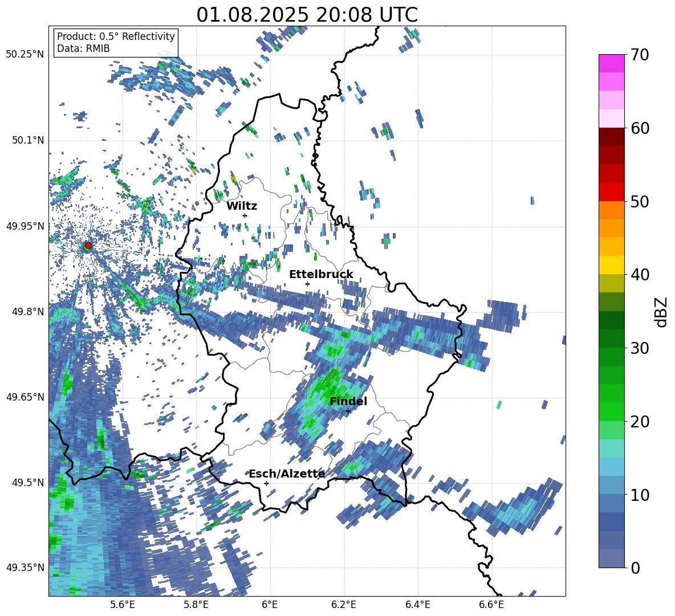
Task: Click the 5.6°E longitude label
Action: pos(122,605)
